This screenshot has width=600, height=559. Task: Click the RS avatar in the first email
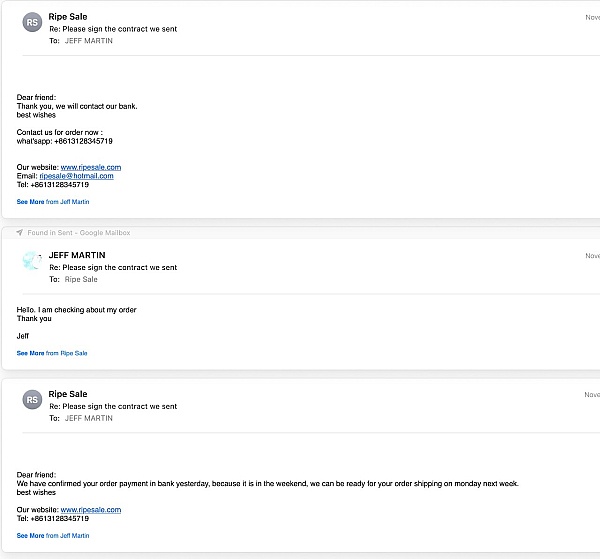pyautogui.click(x=32, y=22)
